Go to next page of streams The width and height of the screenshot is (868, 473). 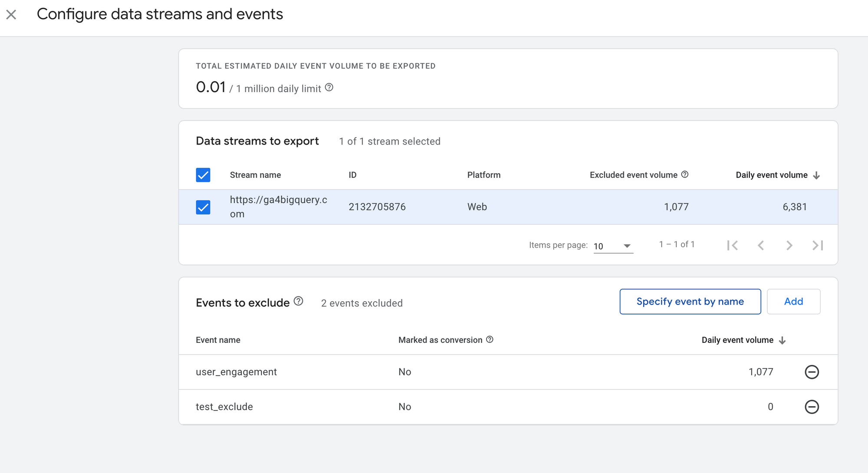click(x=789, y=245)
